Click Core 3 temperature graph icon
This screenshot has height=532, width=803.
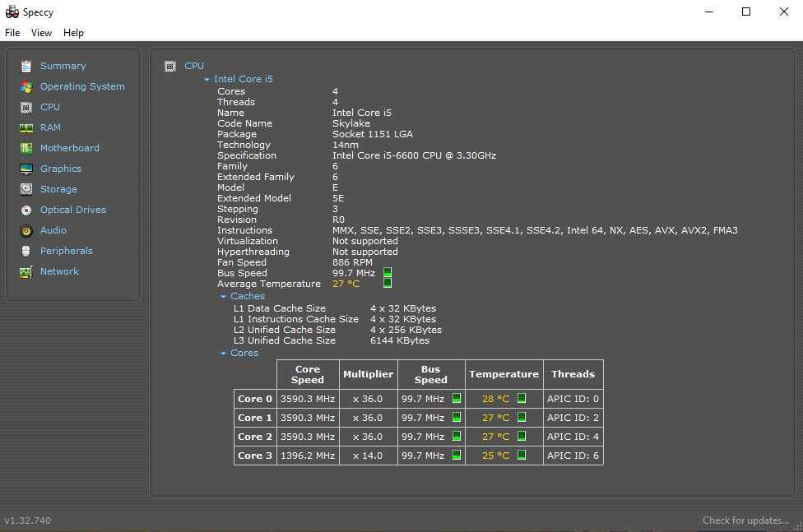click(x=522, y=455)
